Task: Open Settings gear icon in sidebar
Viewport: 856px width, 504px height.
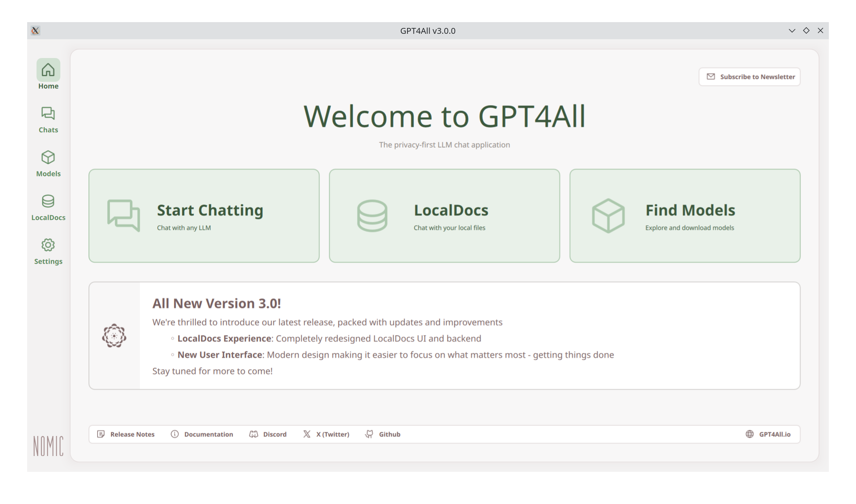Action: pyautogui.click(x=48, y=245)
